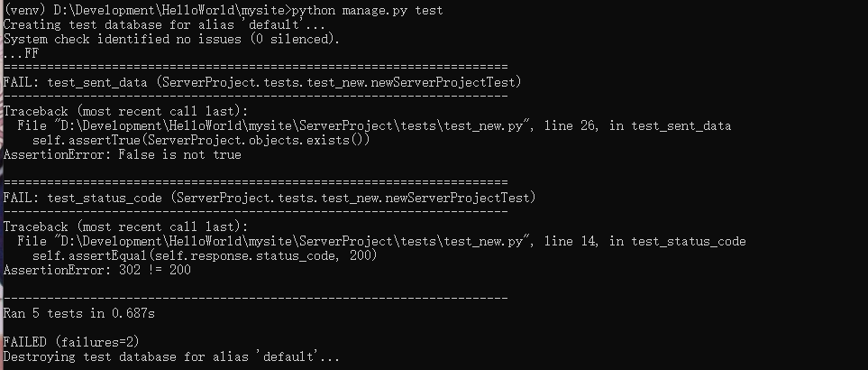Viewport: 868px width, 370px height.
Task: Click "AssertionError: False is not true" message
Action: [122, 154]
